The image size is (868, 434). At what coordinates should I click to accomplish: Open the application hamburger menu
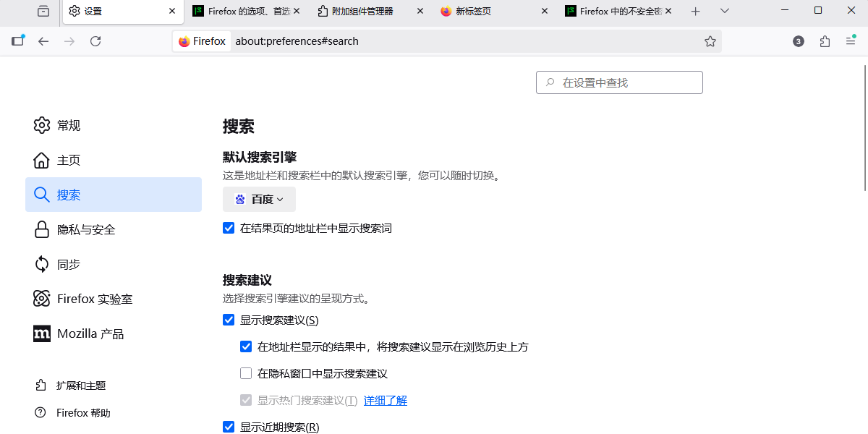point(851,41)
